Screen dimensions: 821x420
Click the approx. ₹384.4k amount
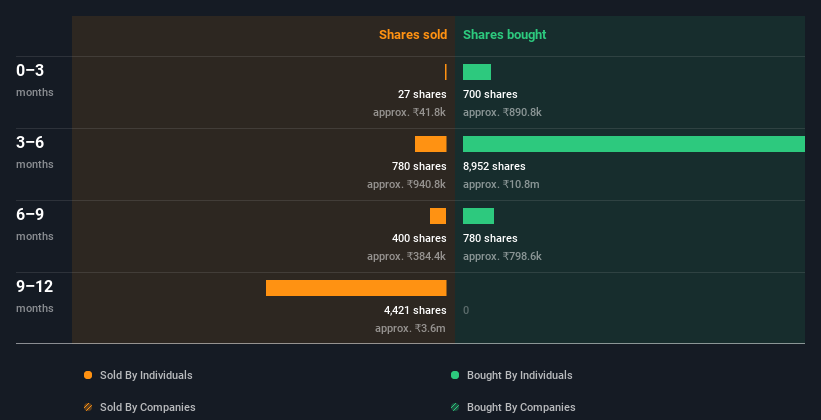(x=407, y=256)
